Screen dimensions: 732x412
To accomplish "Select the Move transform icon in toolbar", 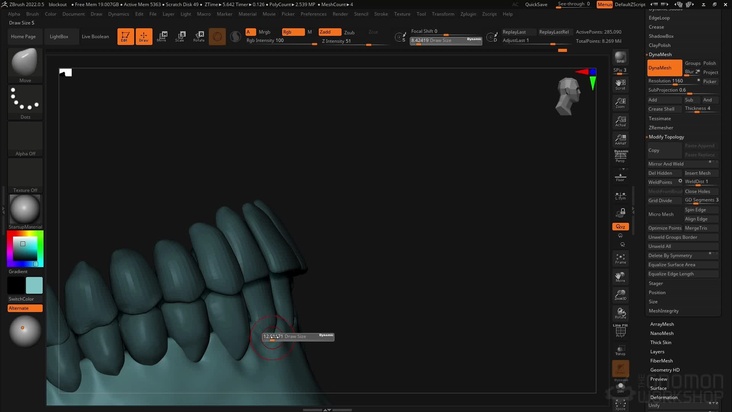I will pos(162,36).
